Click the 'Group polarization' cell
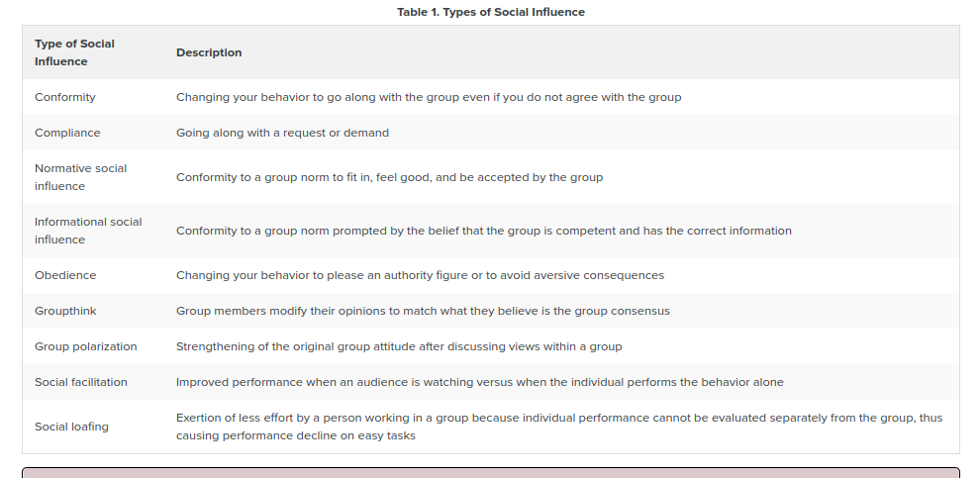This screenshot has width=980, height=478. pyautogui.click(x=85, y=346)
